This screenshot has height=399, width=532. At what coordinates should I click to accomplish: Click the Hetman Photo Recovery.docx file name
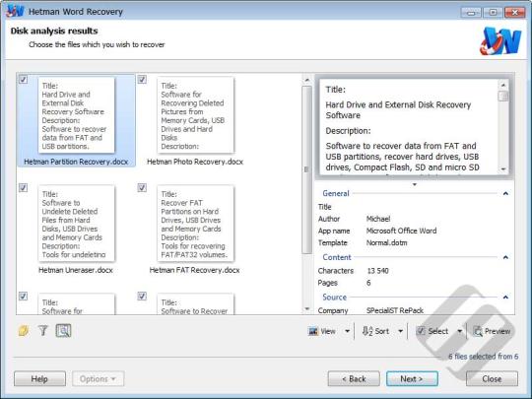(x=195, y=162)
